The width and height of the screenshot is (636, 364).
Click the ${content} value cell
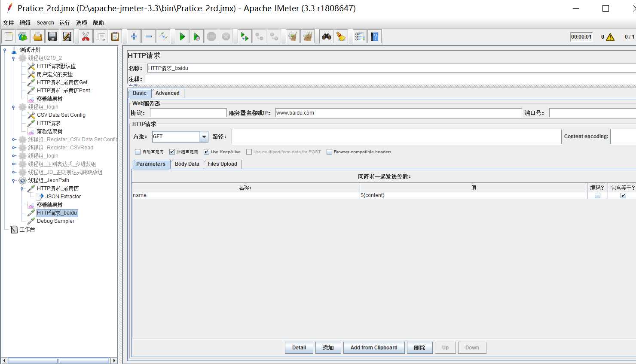click(x=474, y=195)
